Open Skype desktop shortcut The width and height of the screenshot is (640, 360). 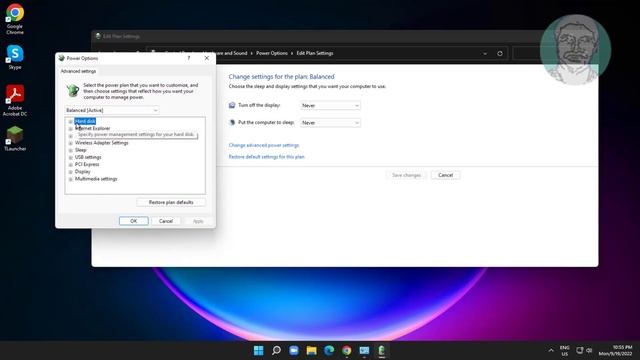(x=15, y=58)
